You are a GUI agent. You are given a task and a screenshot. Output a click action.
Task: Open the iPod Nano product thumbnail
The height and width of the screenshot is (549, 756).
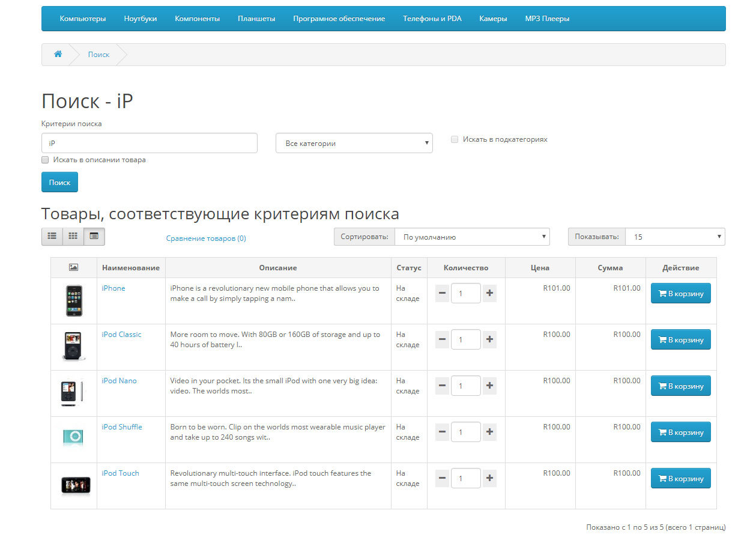pyautogui.click(x=73, y=393)
